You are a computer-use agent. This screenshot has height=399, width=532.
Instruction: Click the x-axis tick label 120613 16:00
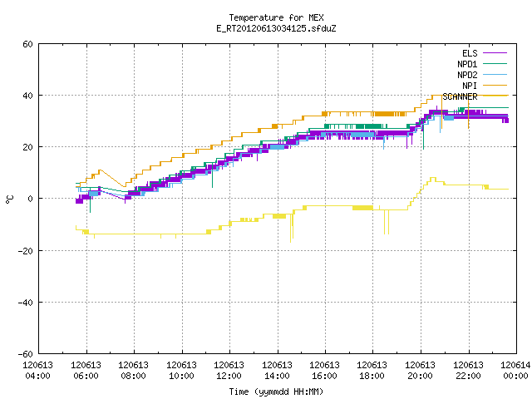(325, 371)
